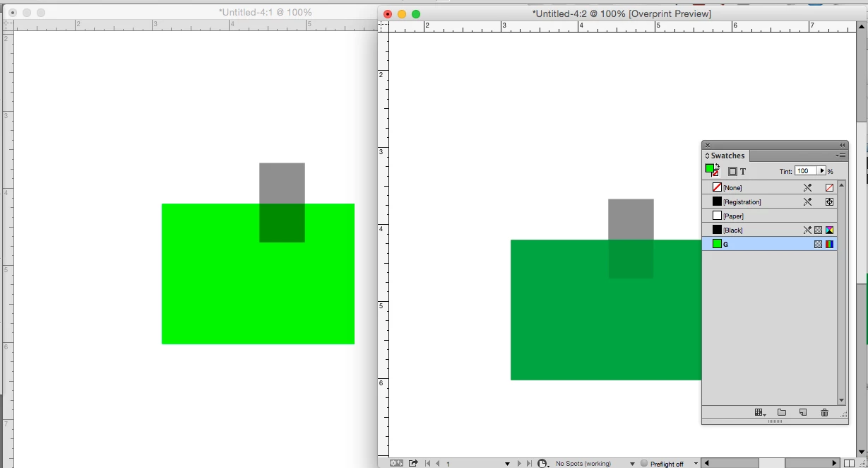This screenshot has height=468, width=868.
Task: Select the [Black] swatch row
Action: coord(770,230)
